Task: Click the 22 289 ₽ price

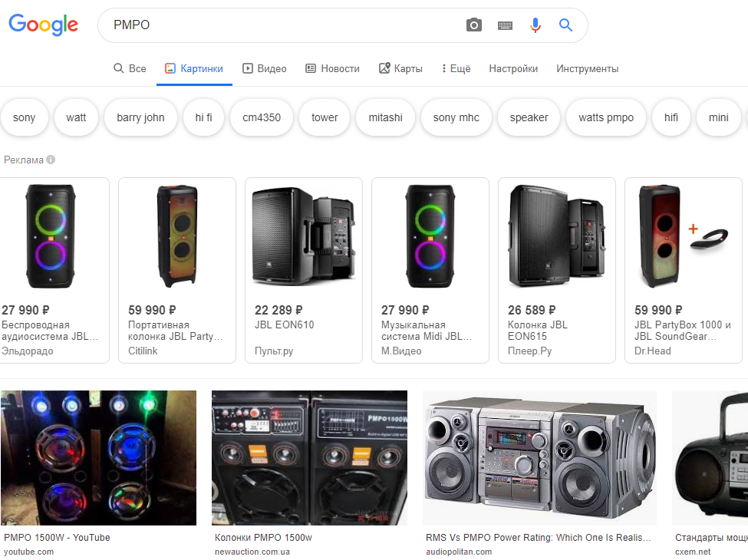Action: click(278, 310)
